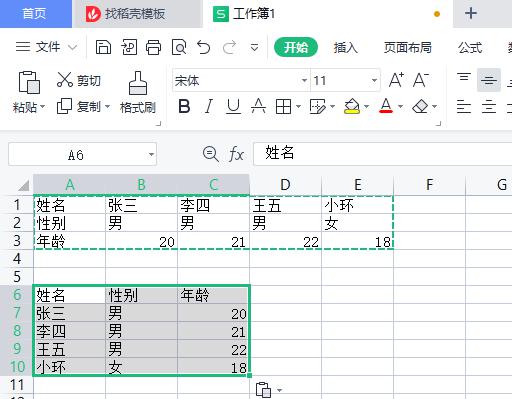Viewport: 512px width, 399px height.
Task: Select the 插入 ribbon tab
Action: click(346, 48)
